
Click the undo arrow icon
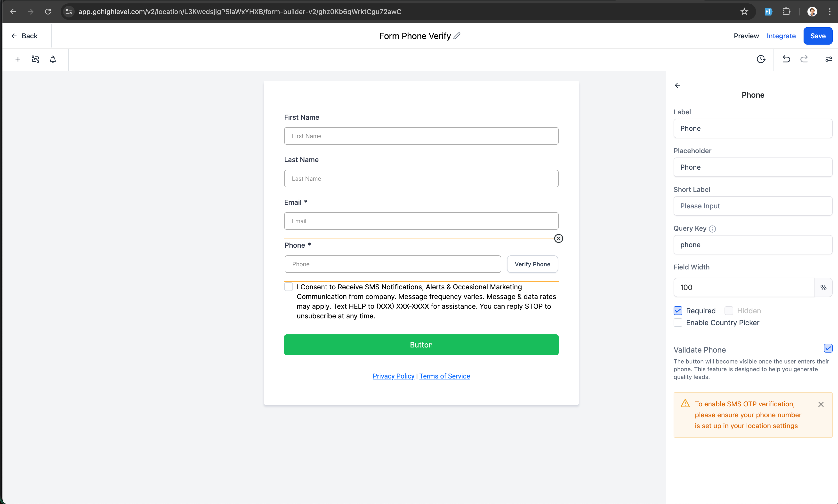pos(787,59)
